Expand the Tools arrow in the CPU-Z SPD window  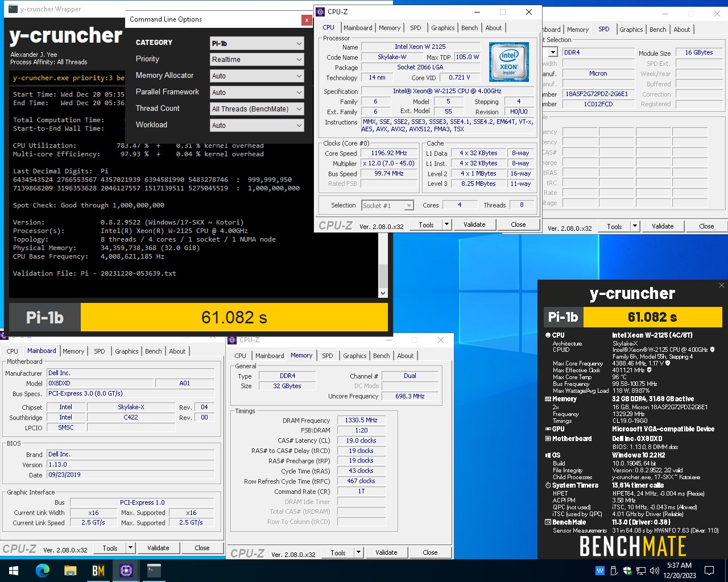(x=635, y=226)
